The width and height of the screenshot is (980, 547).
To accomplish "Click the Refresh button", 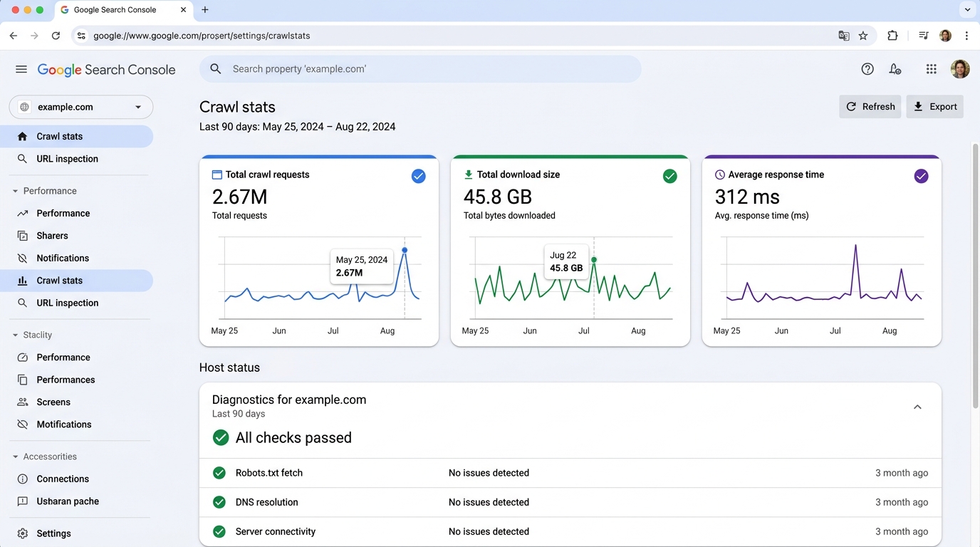I will tap(870, 107).
